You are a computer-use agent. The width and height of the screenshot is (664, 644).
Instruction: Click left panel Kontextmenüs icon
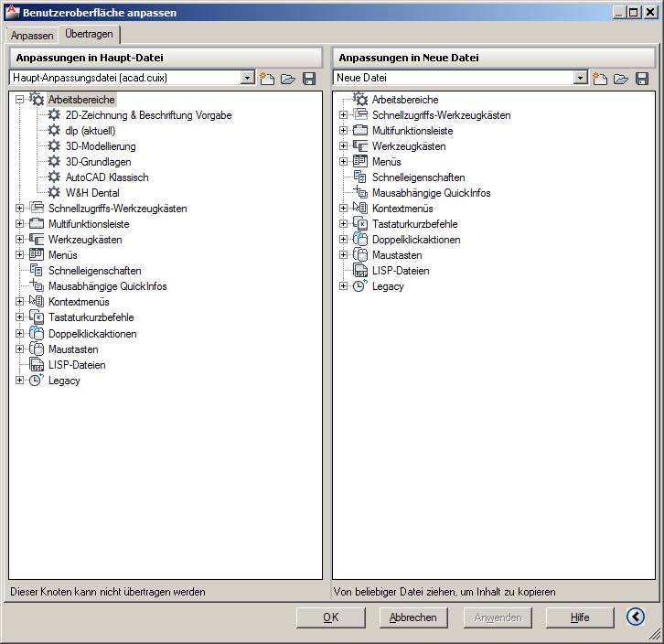pos(37,301)
